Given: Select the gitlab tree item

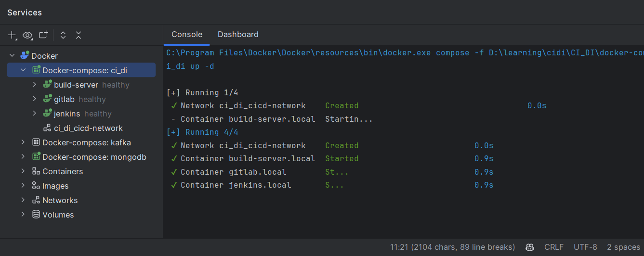Looking at the screenshot, I should point(64,99).
